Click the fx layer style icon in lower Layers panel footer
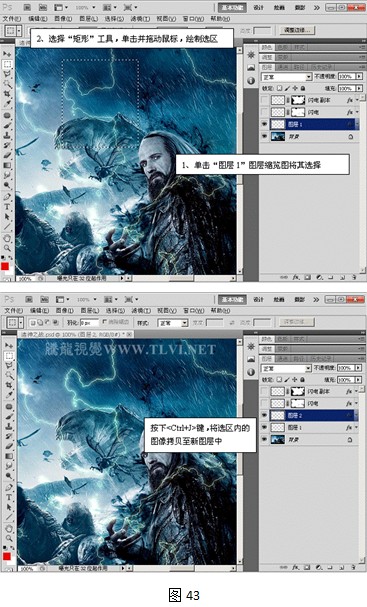 tap(296, 568)
